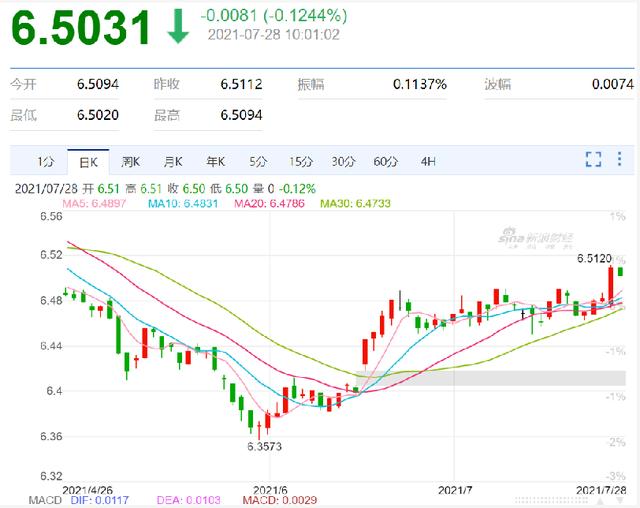The width and height of the screenshot is (640, 508).
Task: Click the 振幅 value 0.1137%
Action: pos(420,84)
